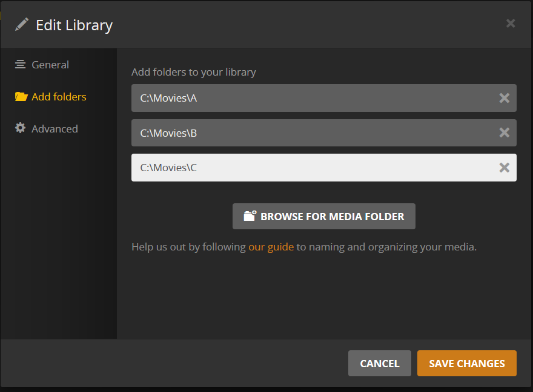Click the C:\Movies\A path field
533x392 pixels.
(x=309, y=98)
